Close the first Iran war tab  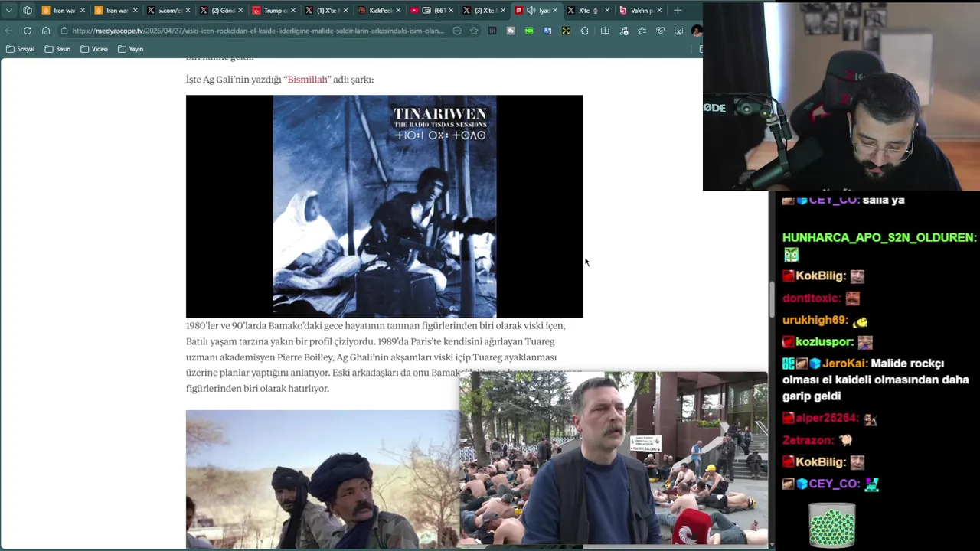(x=82, y=11)
